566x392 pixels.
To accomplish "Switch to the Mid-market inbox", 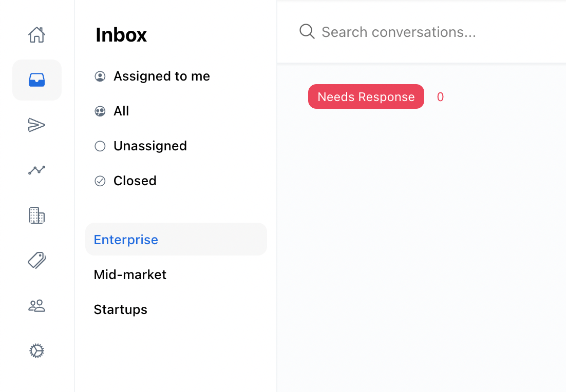I will click(130, 275).
